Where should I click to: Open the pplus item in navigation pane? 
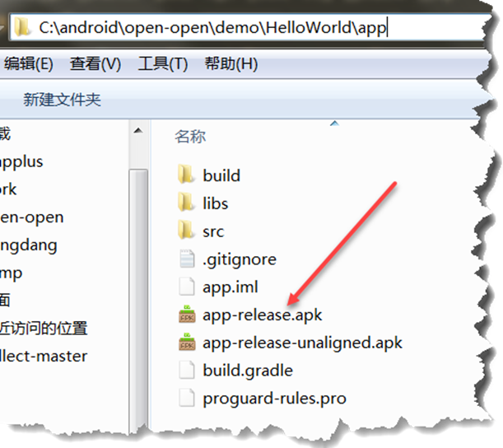(21, 162)
